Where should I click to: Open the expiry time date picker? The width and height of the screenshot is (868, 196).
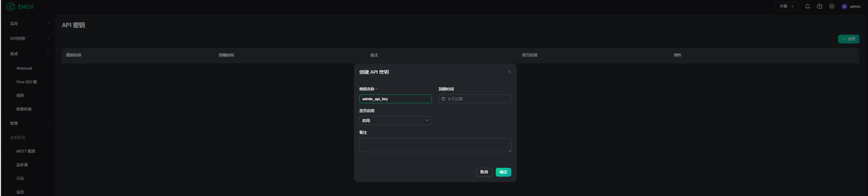pyautogui.click(x=475, y=99)
